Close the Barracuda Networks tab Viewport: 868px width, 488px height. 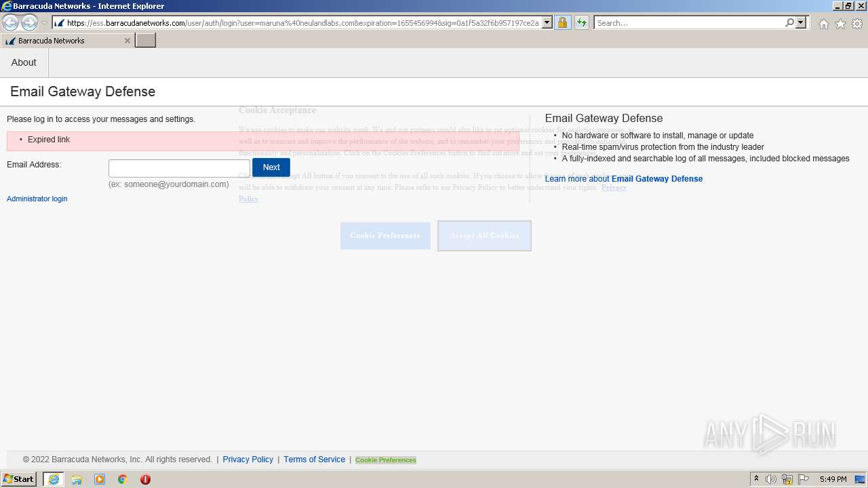(127, 41)
